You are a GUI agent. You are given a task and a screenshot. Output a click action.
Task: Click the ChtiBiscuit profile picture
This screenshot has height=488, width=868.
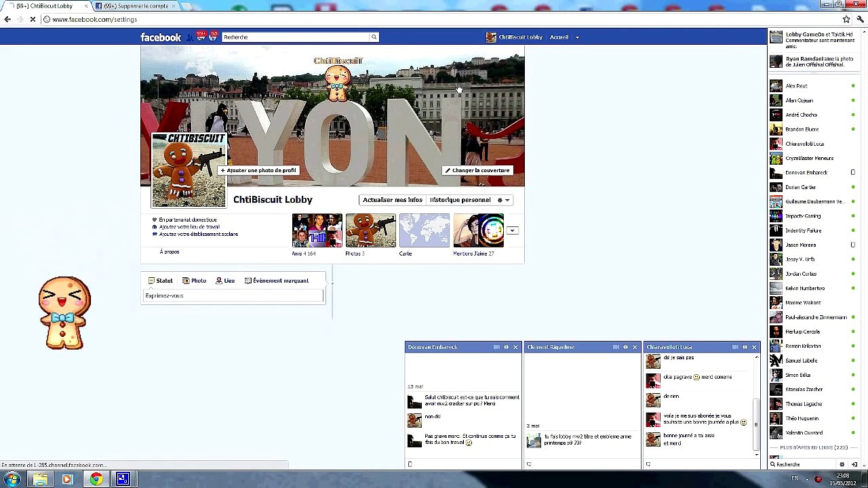click(x=189, y=170)
